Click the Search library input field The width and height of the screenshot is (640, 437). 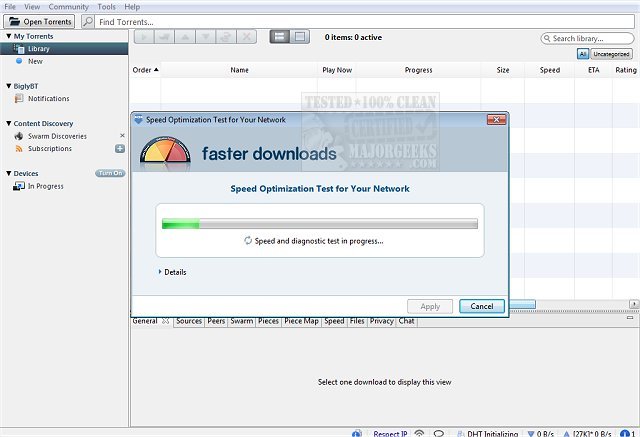pyautogui.click(x=590, y=38)
